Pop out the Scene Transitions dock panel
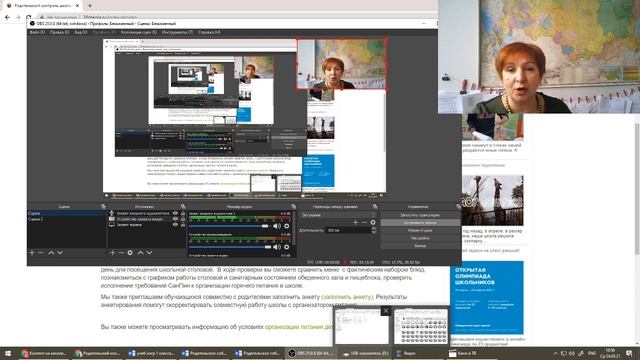This screenshot has width=640, height=360. 375,207
